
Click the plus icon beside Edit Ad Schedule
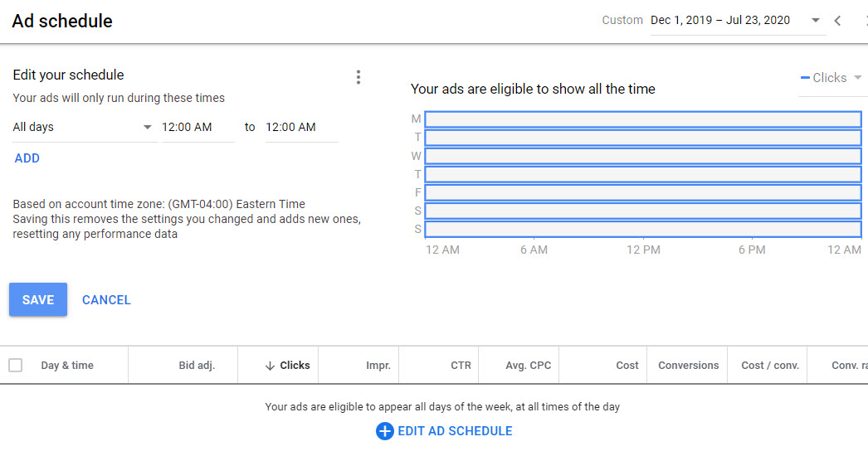click(x=384, y=431)
